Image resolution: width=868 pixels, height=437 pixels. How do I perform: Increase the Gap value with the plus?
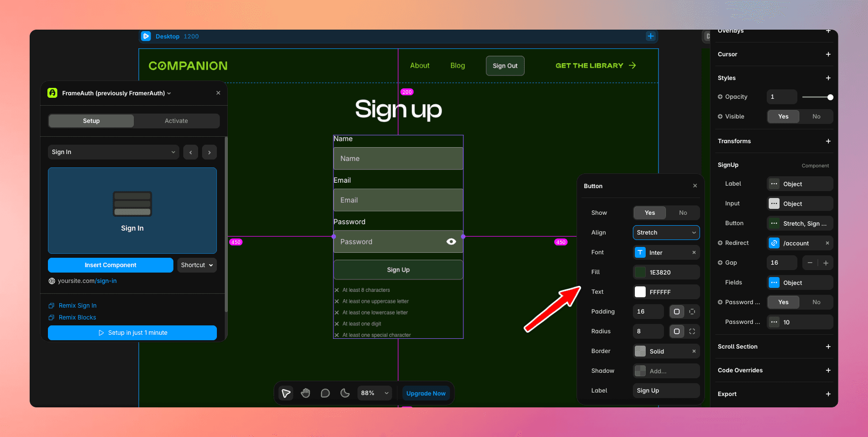pos(826,263)
